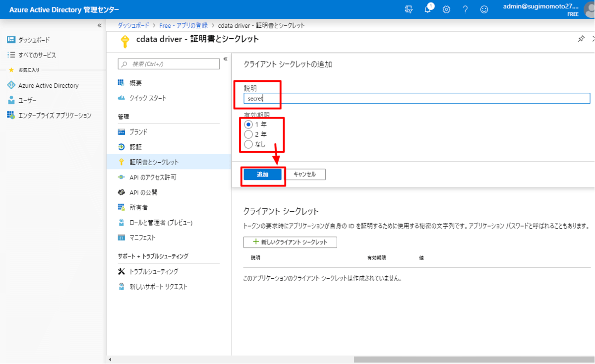Open the help question mark icon

465,9
